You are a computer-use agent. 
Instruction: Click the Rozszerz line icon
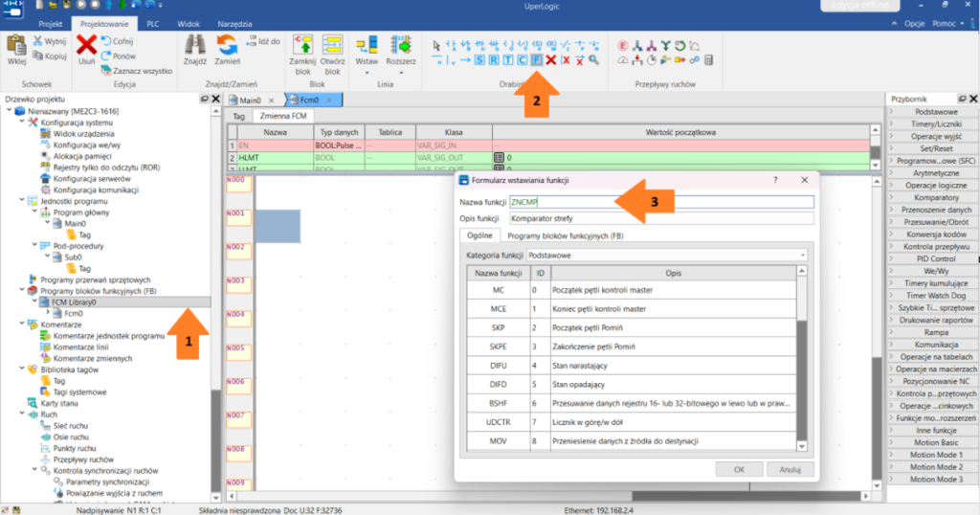point(401,45)
